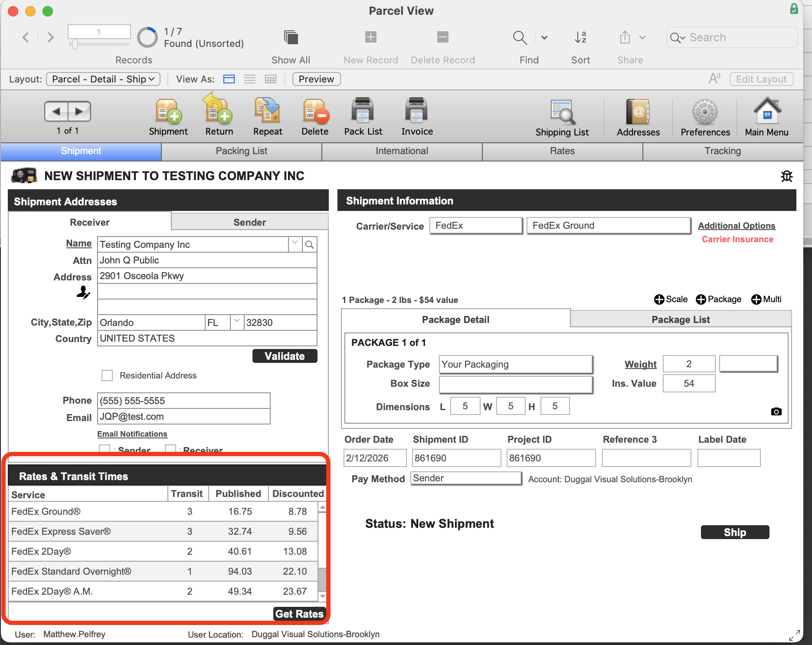Open the Invoice view
The width and height of the screenshot is (812, 645).
416,115
